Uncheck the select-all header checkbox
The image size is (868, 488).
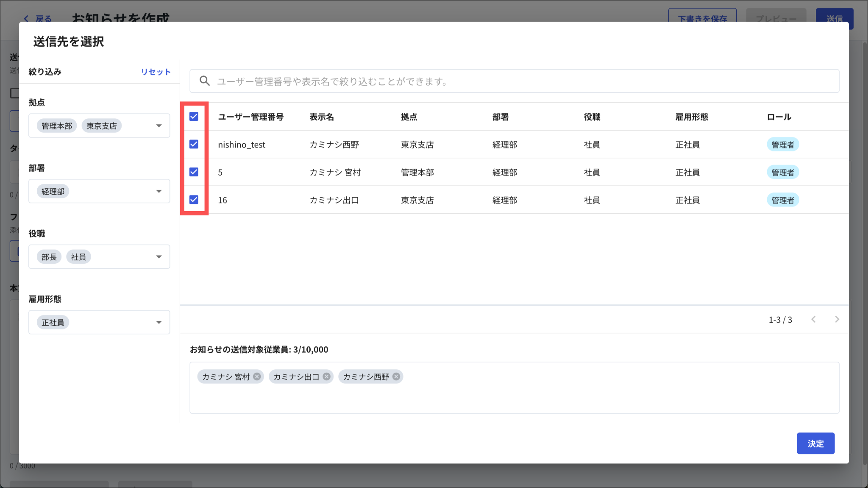[x=194, y=117]
